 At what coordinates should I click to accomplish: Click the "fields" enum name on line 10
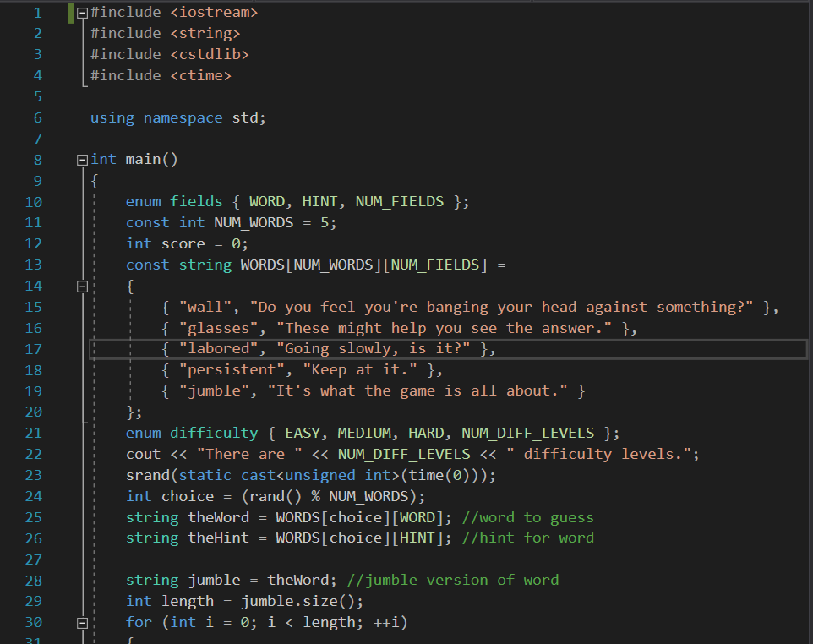[196, 201]
